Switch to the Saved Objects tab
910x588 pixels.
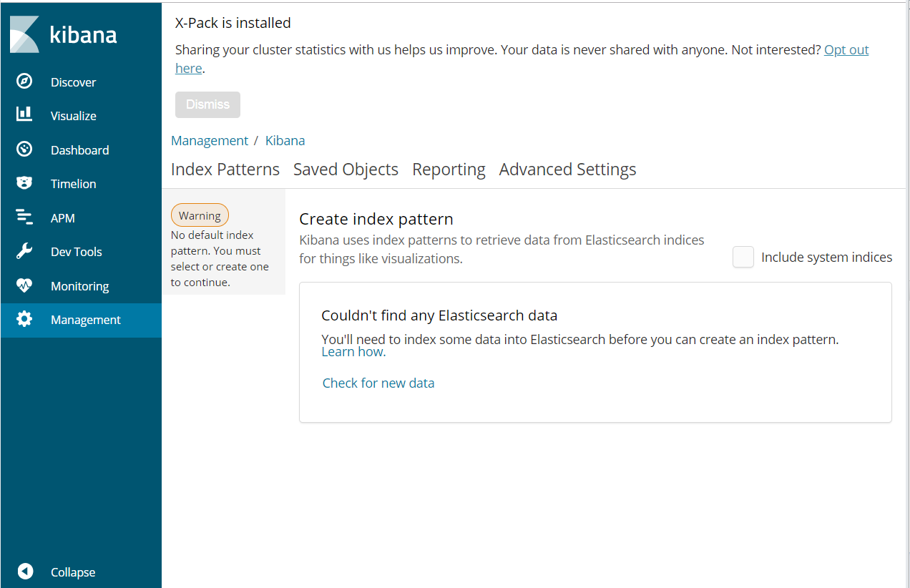click(346, 170)
